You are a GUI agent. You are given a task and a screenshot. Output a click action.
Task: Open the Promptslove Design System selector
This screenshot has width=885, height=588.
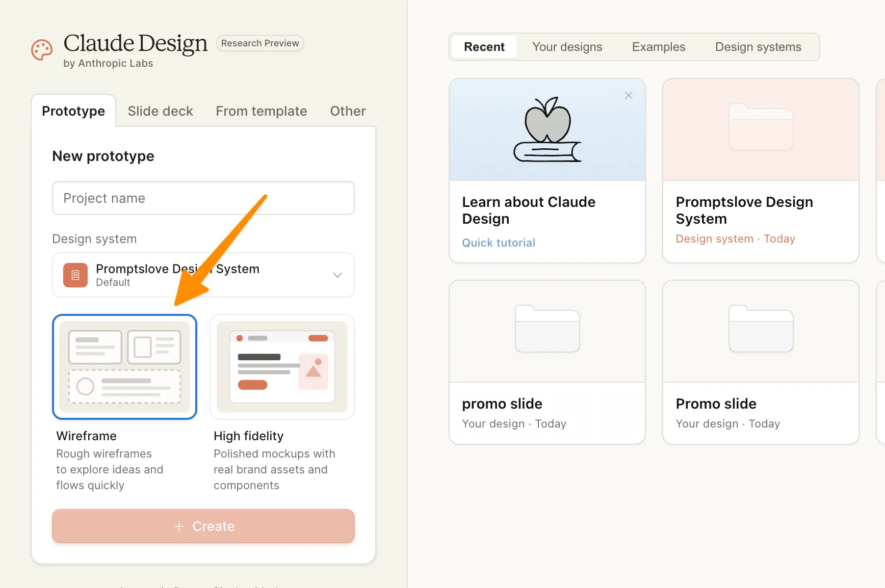(x=204, y=275)
